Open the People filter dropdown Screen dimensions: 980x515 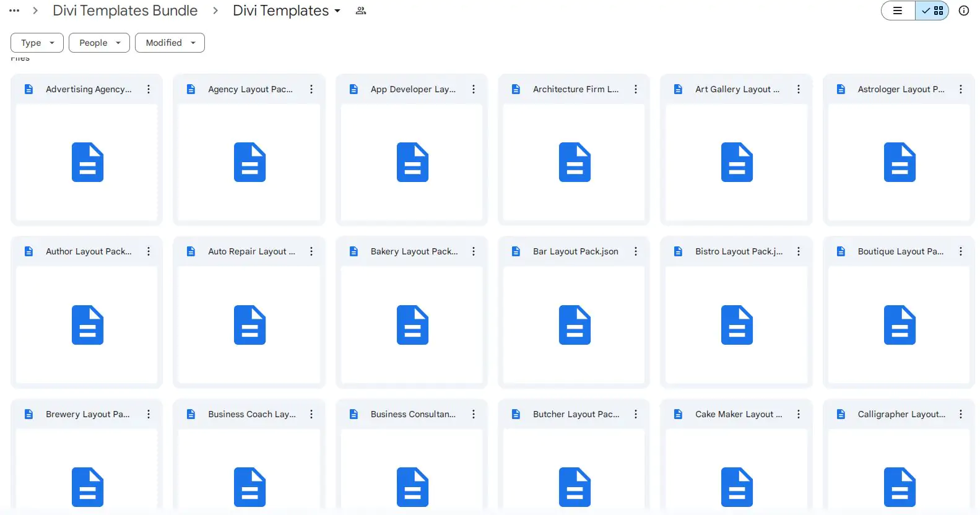pos(99,43)
